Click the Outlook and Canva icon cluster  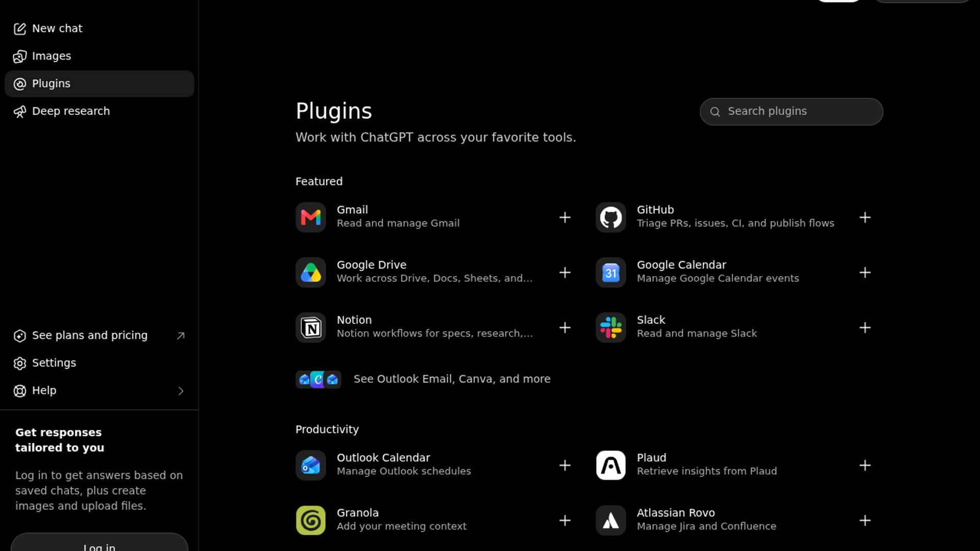click(x=318, y=379)
